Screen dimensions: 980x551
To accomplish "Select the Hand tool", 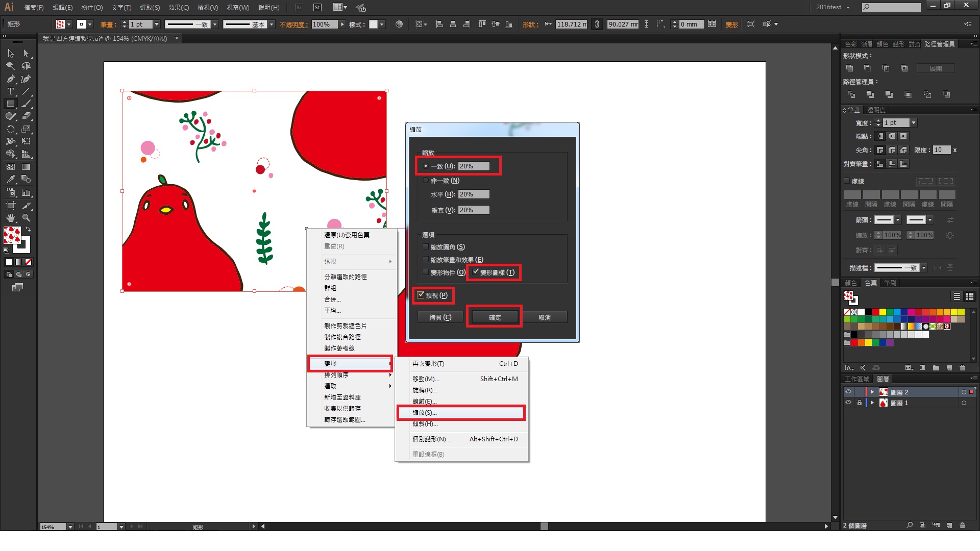I will pos(10,218).
